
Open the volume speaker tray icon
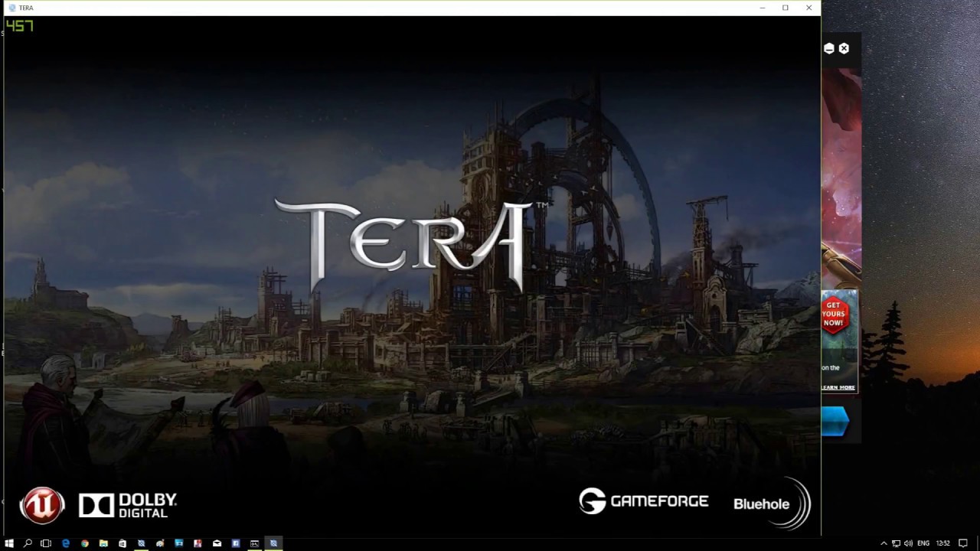click(908, 543)
